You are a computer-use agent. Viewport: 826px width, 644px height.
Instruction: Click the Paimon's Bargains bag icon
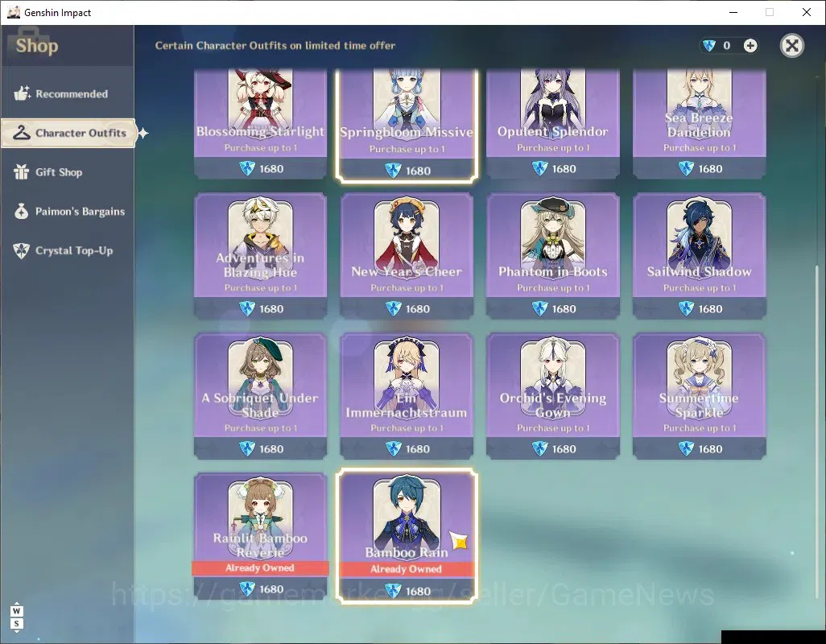click(22, 211)
